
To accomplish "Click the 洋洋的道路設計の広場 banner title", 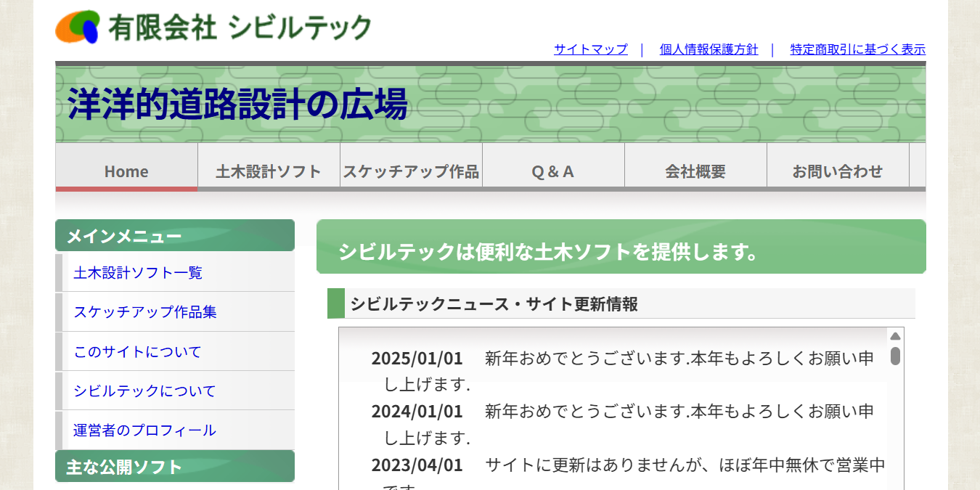I will pyautogui.click(x=238, y=104).
